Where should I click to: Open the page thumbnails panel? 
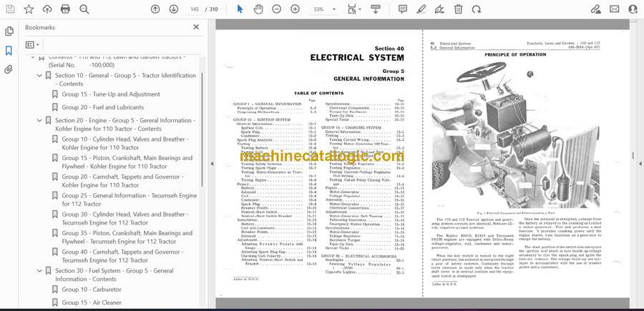pos(9,31)
